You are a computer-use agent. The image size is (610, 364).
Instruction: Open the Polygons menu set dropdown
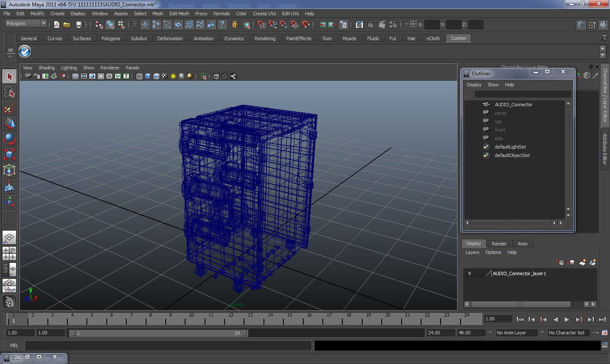(25, 24)
